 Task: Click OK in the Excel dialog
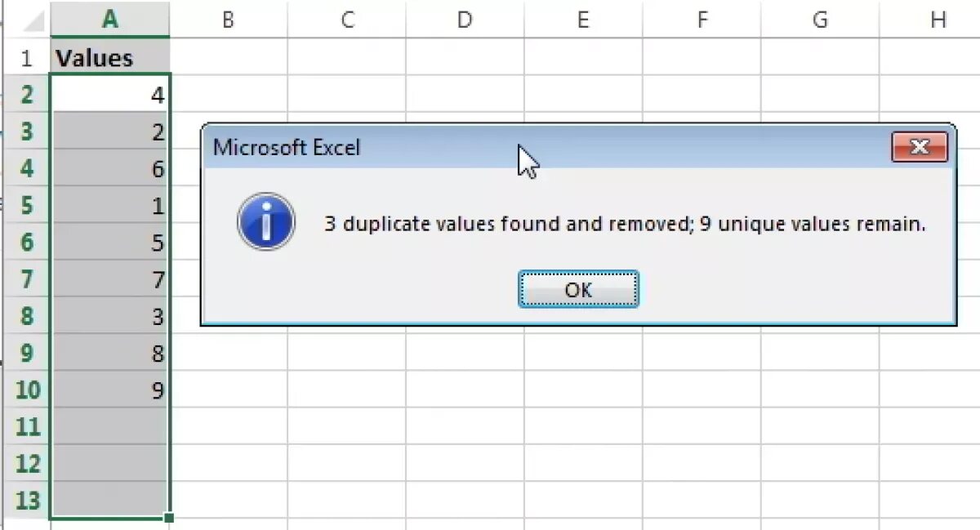(x=578, y=290)
